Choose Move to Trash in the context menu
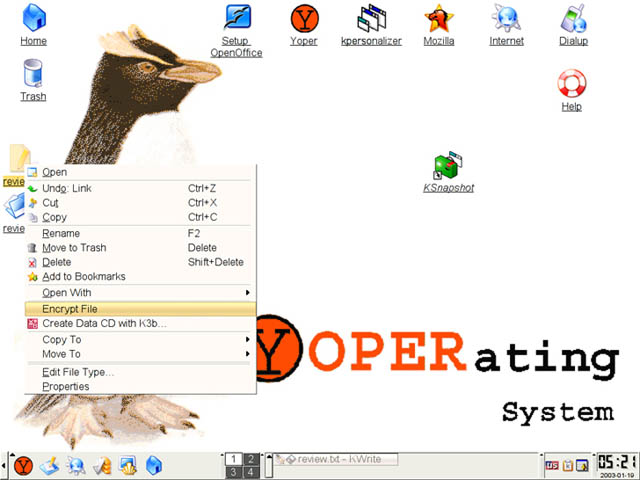This screenshot has width=640, height=480. (x=141, y=248)
